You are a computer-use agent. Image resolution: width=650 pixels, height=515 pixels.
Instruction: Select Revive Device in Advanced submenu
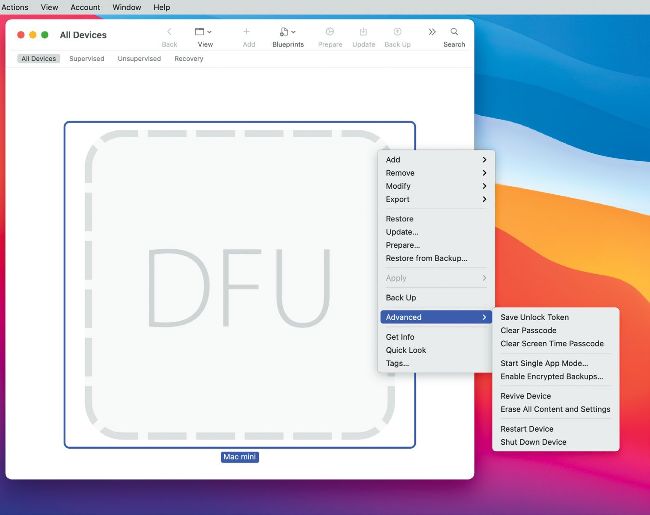[526, 397]
